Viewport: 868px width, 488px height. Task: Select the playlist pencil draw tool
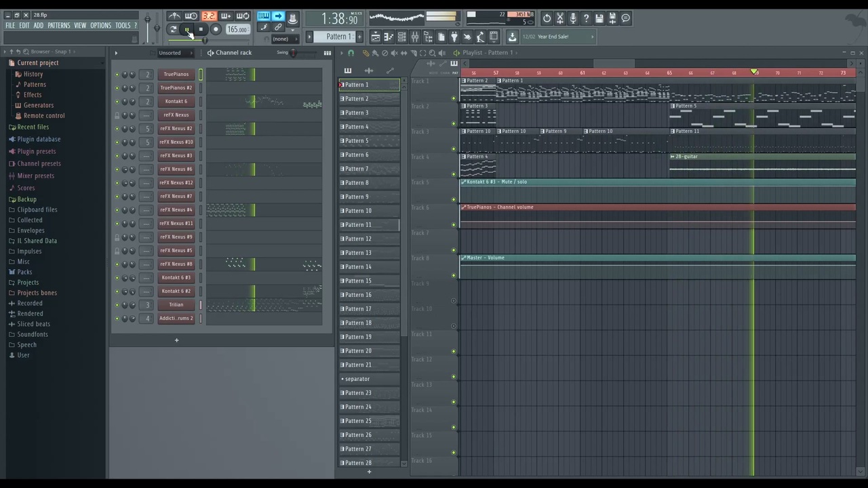click(366, 53)
